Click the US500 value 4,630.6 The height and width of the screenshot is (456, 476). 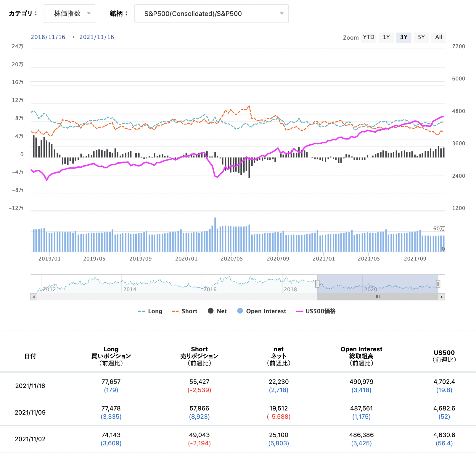(444, 435)
